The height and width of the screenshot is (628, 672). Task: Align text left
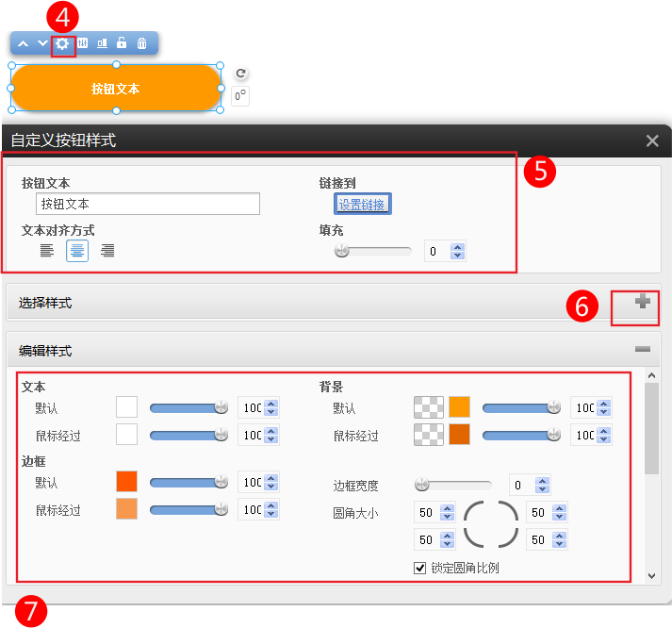[47, 250]
